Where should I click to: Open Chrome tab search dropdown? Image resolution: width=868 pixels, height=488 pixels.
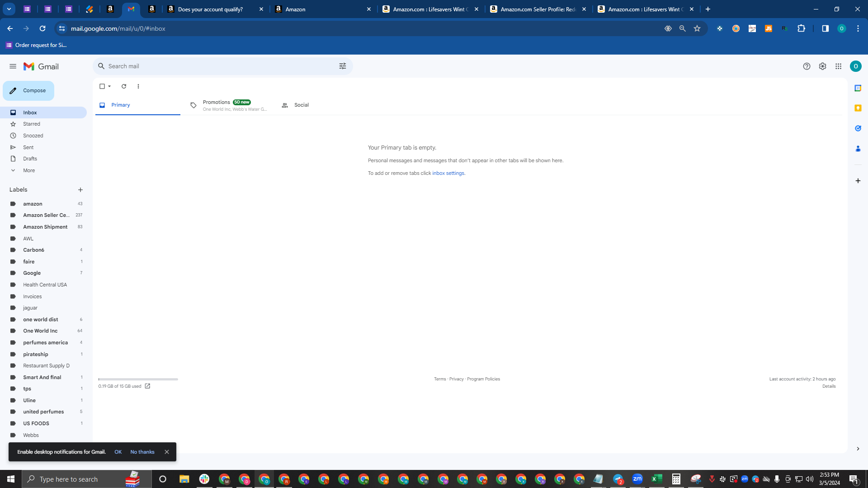[9, 9]
